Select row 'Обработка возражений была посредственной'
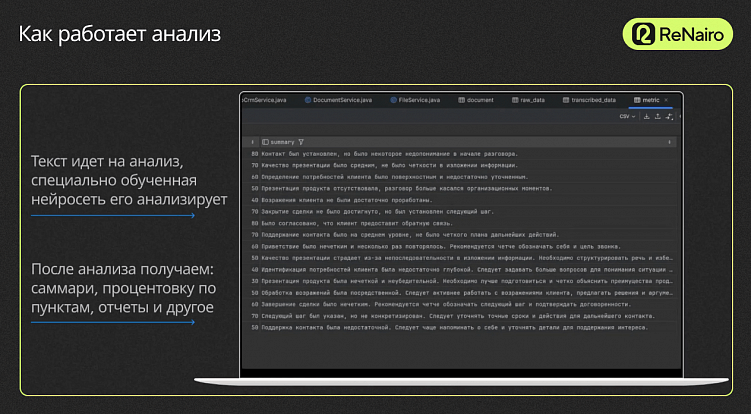The height and width of the screenshot is (414, 751). click(x=459, y=293)
